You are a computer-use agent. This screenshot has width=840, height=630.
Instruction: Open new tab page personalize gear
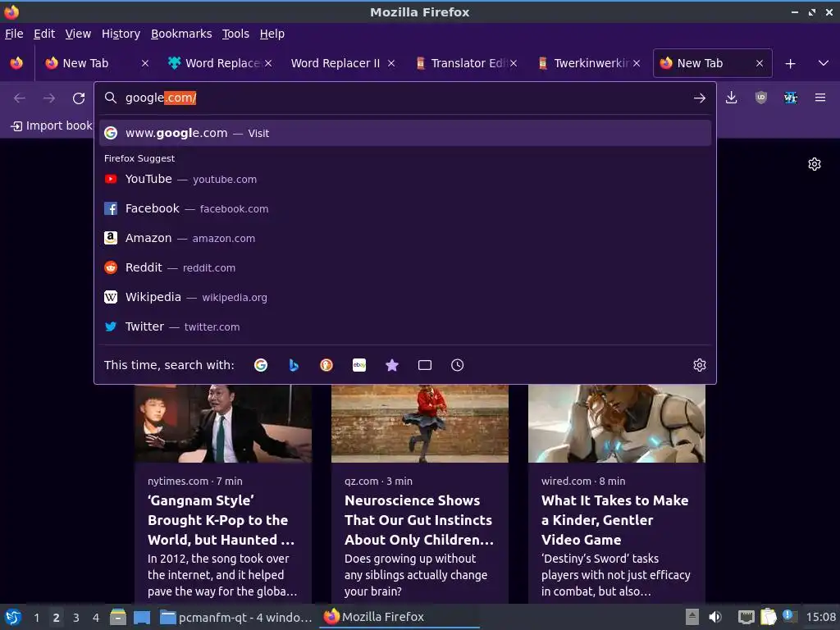pos(815,164)
